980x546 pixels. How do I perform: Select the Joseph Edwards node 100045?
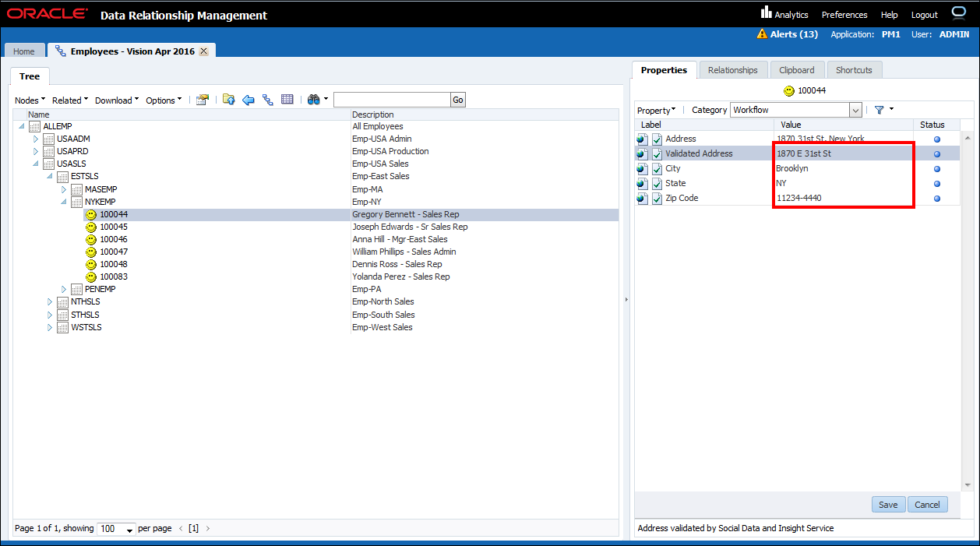point(114,227)
